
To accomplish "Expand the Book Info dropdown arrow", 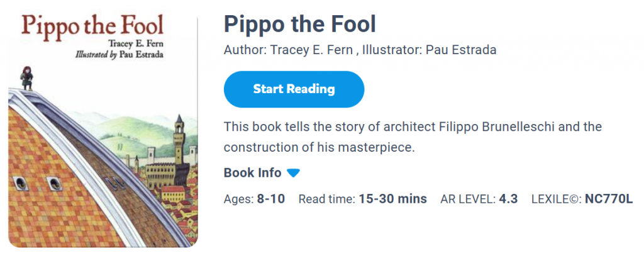I will tap(294, 173).
